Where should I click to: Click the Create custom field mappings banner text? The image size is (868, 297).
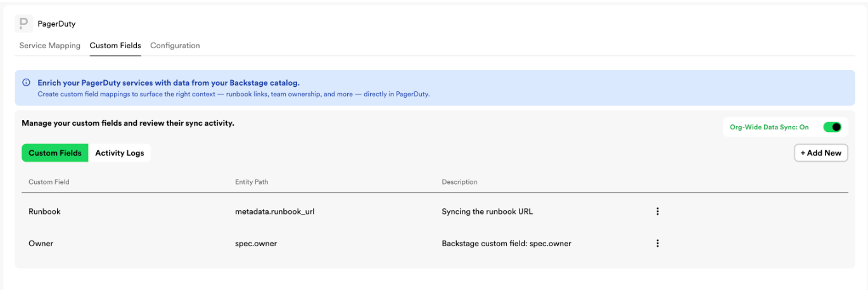pos(234,94)
